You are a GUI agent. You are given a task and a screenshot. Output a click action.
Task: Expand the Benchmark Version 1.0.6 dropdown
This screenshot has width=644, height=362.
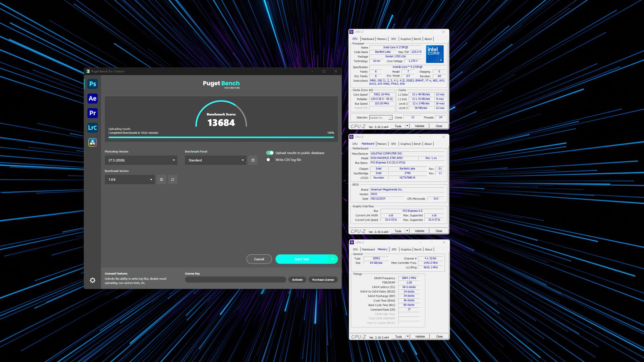(x=129, y=180)
